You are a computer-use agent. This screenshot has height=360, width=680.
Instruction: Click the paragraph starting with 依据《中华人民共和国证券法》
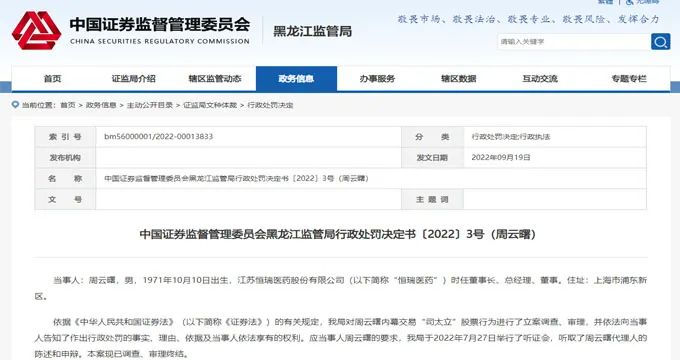(340, 338)
